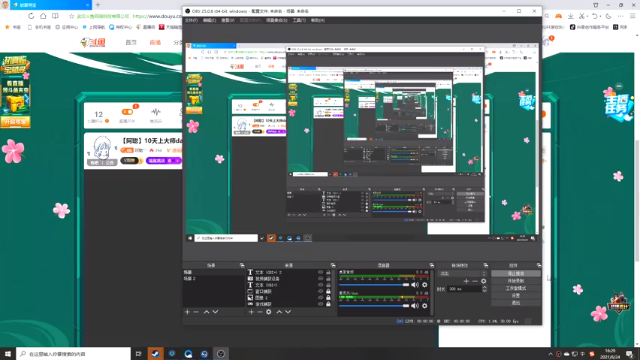Select the first scene in the scenes list

pyautogui.click(x=213, y=272)
